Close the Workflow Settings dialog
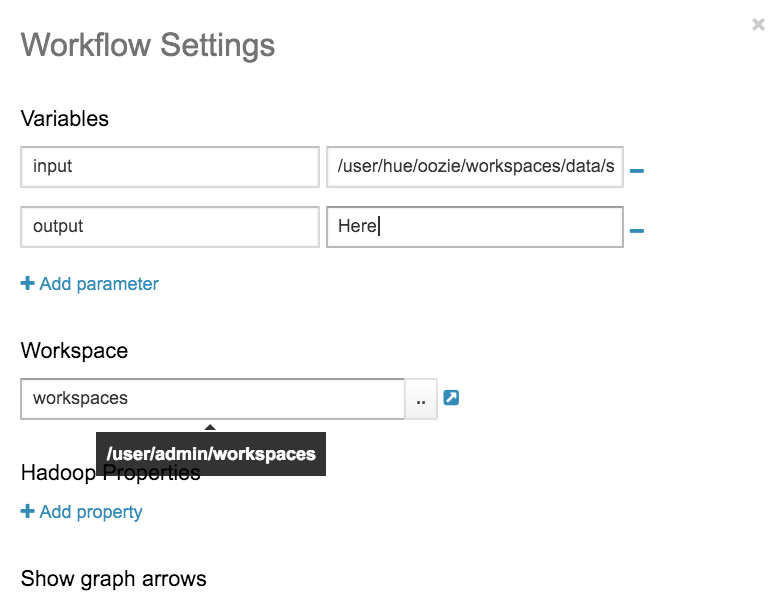Image resolution: width=780 pixels, height=602 pixels. (x=758, y=24)
